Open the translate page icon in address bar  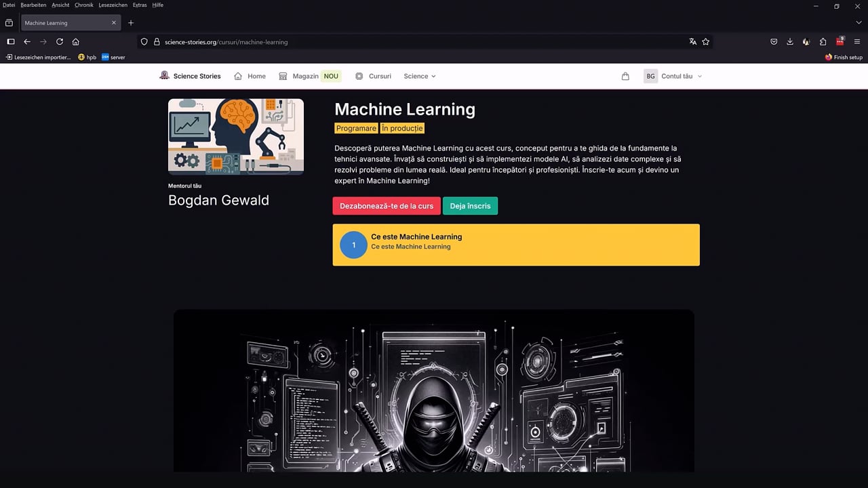click(x=692, y=41)
